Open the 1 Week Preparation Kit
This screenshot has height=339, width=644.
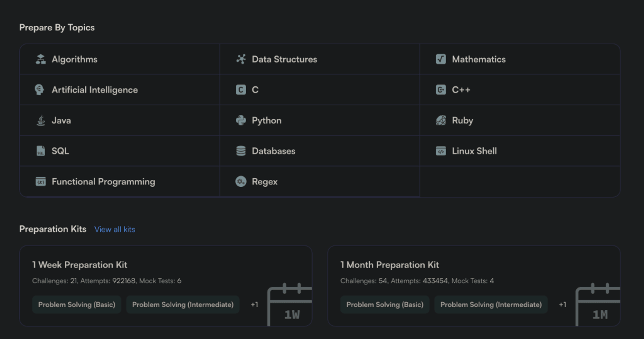click(x=80, y=265)
